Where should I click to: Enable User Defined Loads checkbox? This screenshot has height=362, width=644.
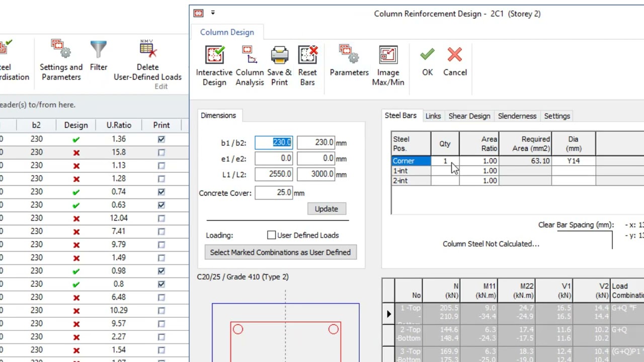point(271,235)
